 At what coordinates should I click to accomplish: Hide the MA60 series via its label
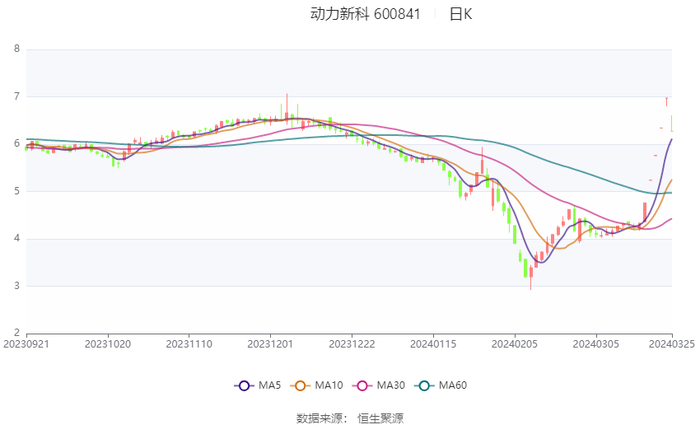[x=453, y=386]
